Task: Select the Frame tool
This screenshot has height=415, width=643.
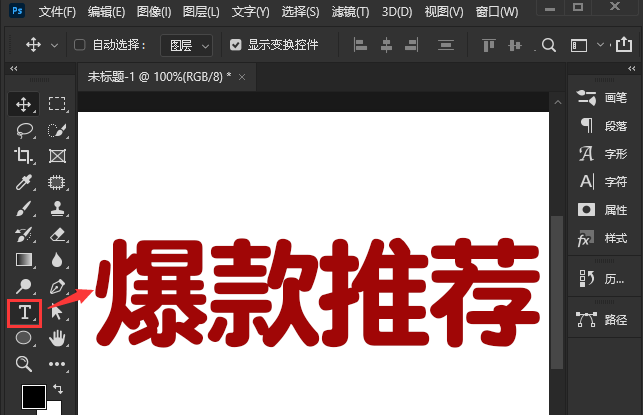Action: coord(57,156)
